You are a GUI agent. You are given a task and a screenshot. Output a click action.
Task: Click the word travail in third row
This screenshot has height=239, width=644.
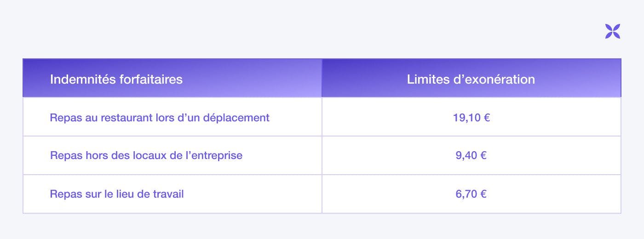click(x=169, y=194)
